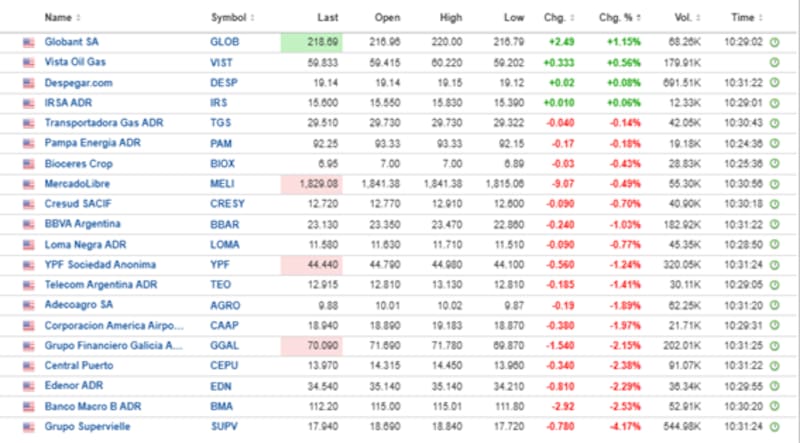The image size is (800, 443).
Task: Open the Grupo Financiero Galicia link
Action: tap(113, 345)
